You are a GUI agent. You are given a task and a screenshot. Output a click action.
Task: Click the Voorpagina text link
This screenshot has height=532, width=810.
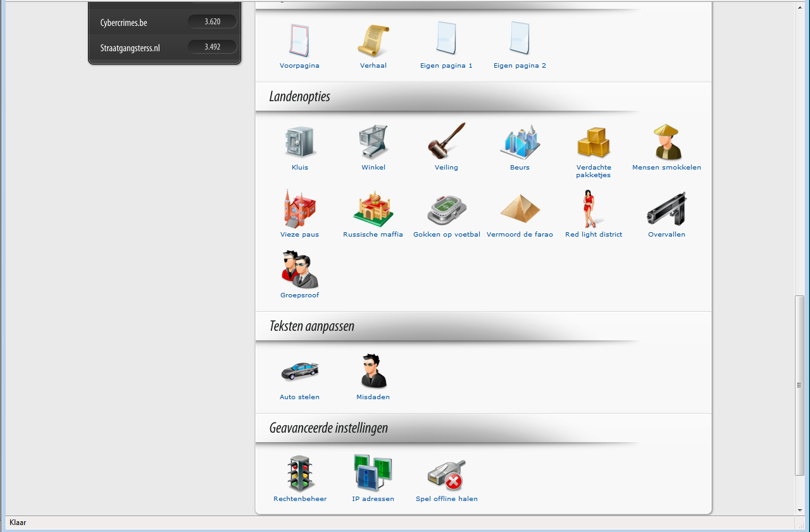[x=299, y=66]
